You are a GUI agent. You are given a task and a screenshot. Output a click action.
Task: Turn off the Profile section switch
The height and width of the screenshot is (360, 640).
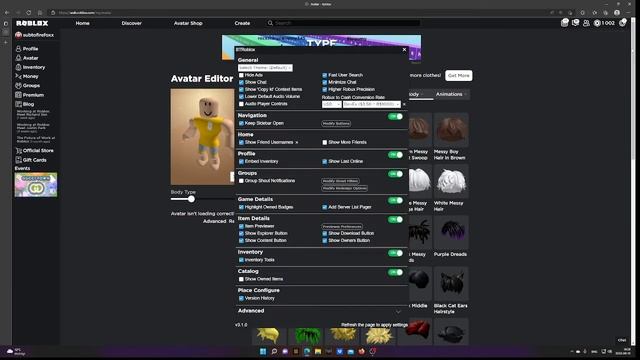click(x=395, y=155)
